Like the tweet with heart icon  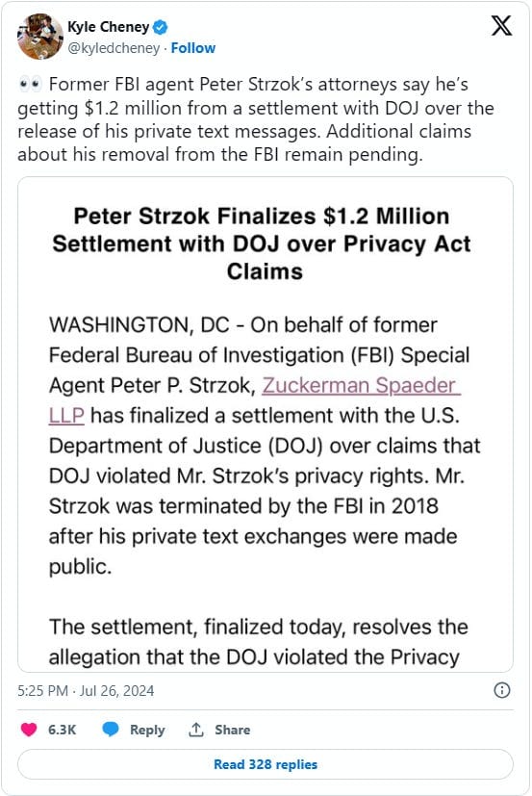29,730
